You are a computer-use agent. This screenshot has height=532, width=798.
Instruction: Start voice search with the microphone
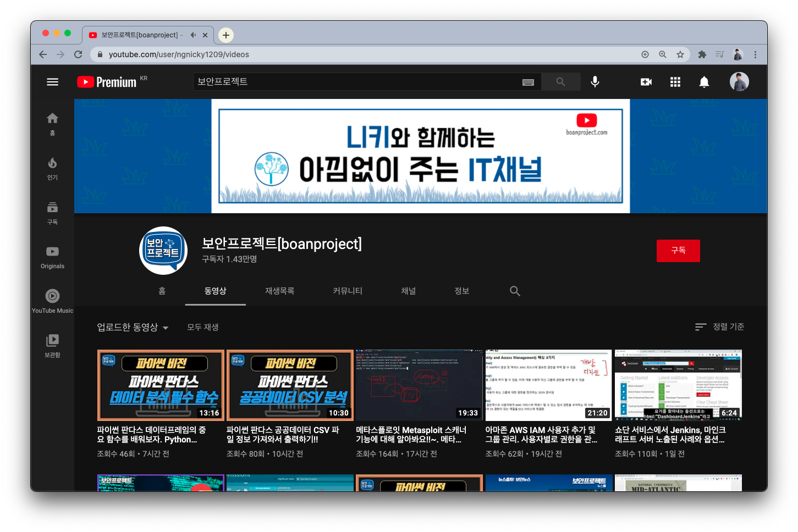coord(595,82)
